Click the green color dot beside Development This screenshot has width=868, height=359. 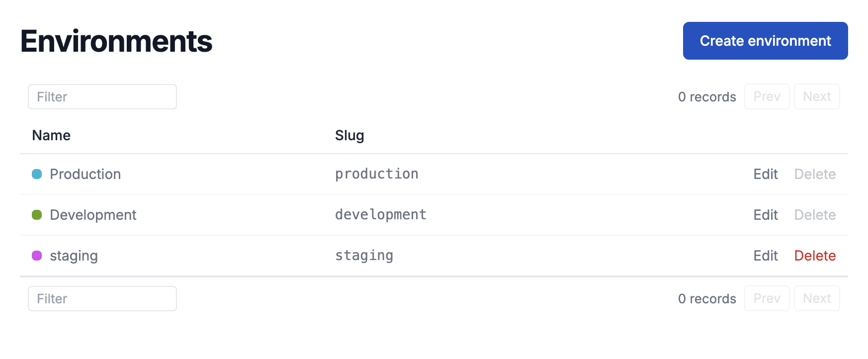point(37,215)
